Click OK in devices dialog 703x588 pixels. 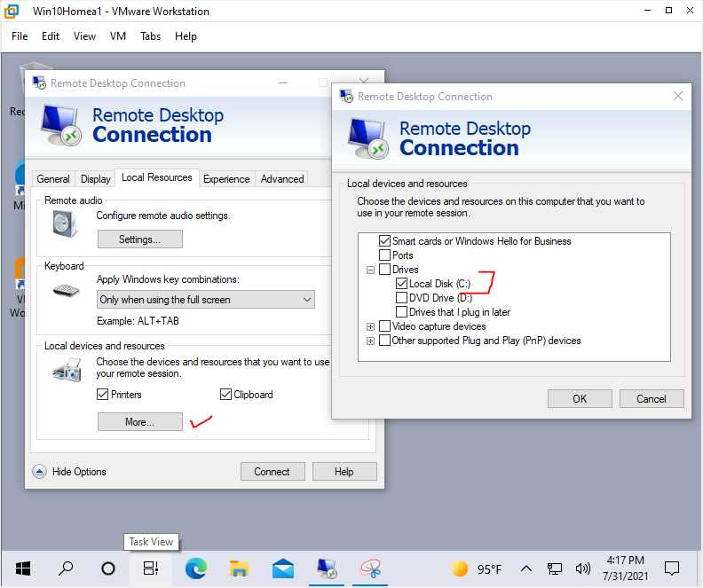tap(580, 398)
